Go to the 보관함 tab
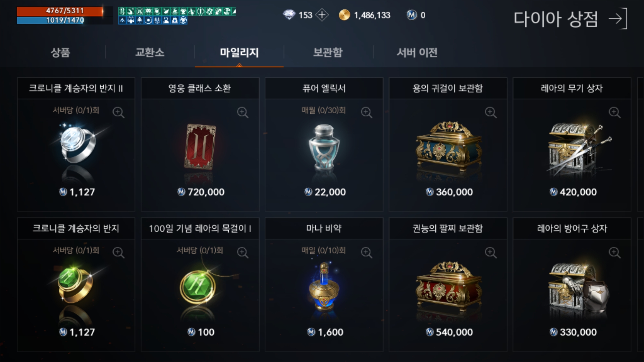This screenshot has height=362, width=644. coord(328,53)
